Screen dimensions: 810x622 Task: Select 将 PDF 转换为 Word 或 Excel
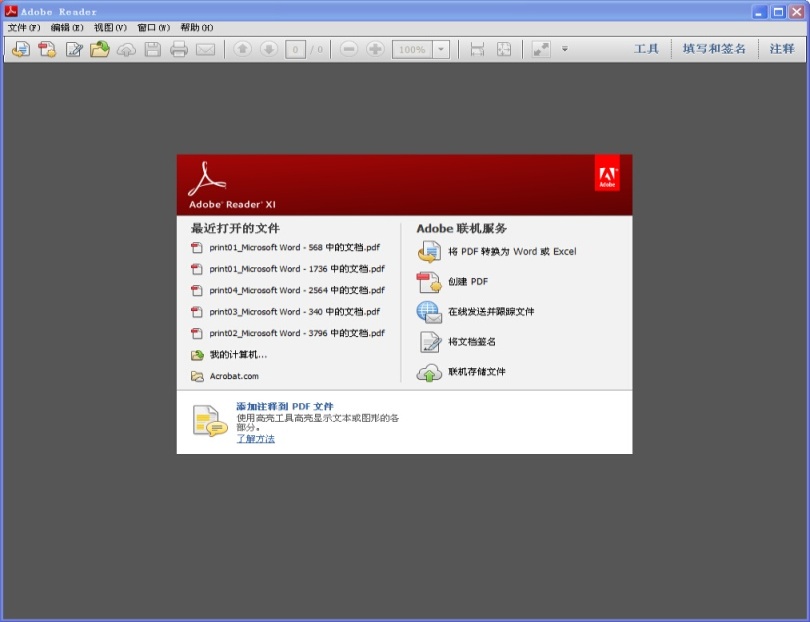512,252
